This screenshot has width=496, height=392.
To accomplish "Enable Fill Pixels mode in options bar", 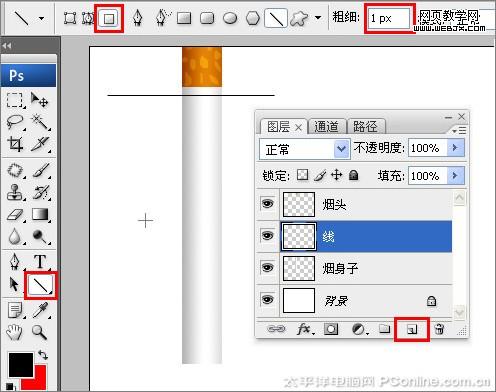I will 109,18.
